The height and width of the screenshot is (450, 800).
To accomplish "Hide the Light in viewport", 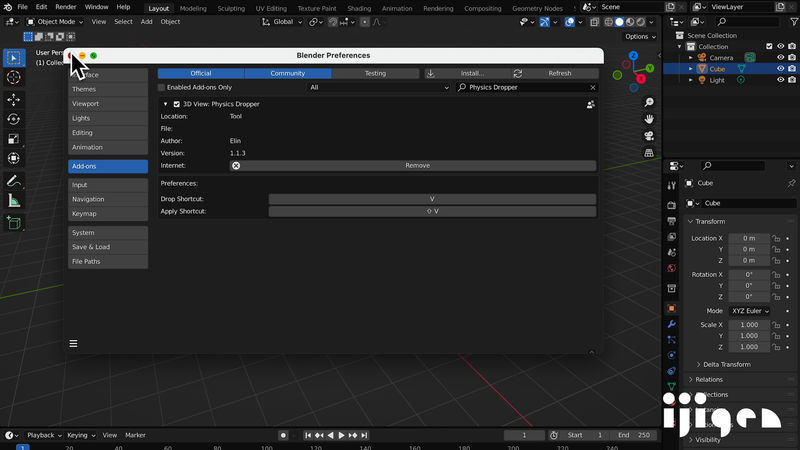I will 781,80.
